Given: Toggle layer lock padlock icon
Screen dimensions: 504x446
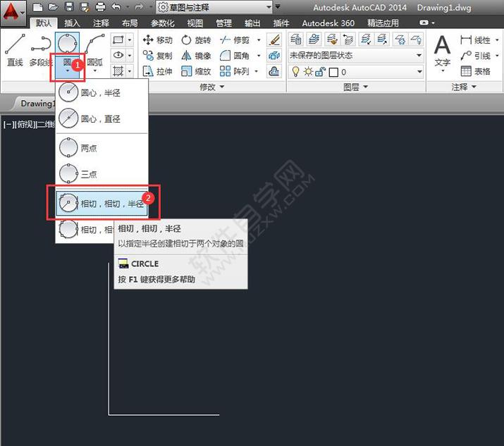Looking at the screenshot, I should [x=321, y=72].
